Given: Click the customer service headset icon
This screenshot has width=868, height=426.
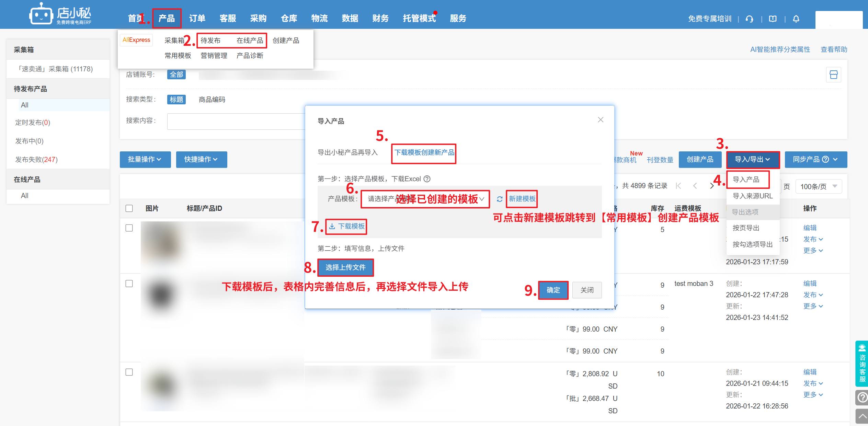Looking at the screenshot, I should coord(749,19).
